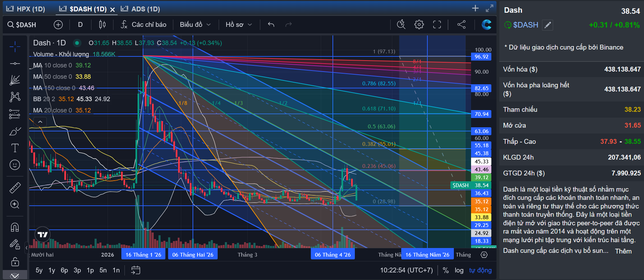644x280 pixels.
Task: Expand the chart panel with the arrows icon
Action: tap(490, 8)
